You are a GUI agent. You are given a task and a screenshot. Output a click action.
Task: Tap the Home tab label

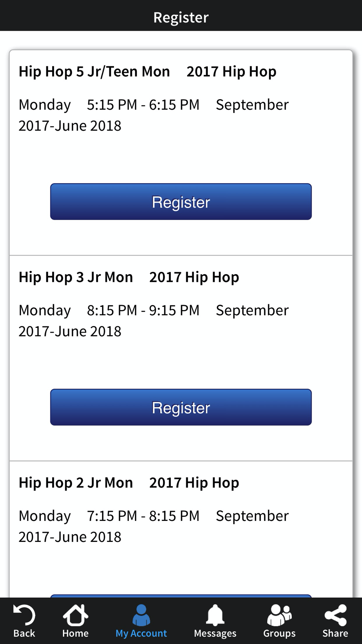(75, 633)
